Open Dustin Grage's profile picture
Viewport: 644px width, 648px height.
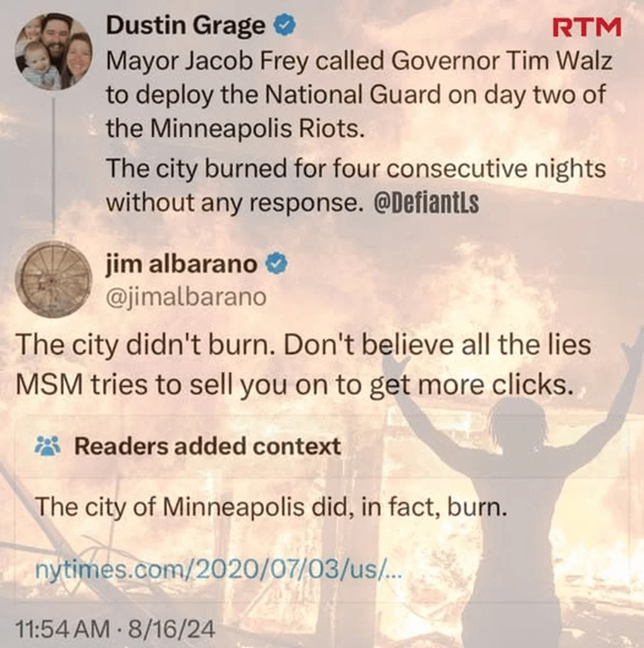pyautogui.click(x=53, y=52)
